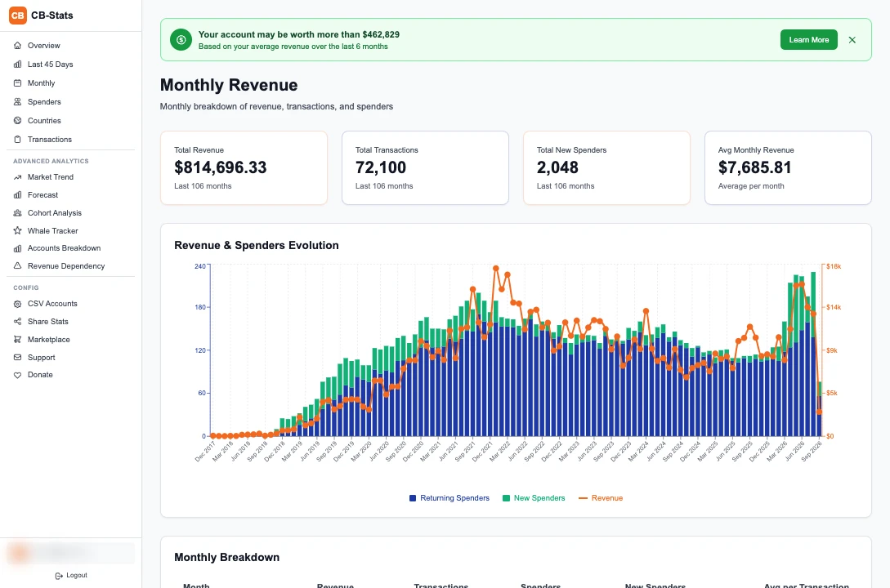Screen dimensions: 890x588
Task: Click the Forecast bar chart icon
Action: click(18, 194)
